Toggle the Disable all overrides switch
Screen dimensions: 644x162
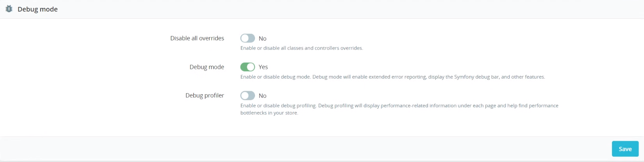click(x=248, y=38)
